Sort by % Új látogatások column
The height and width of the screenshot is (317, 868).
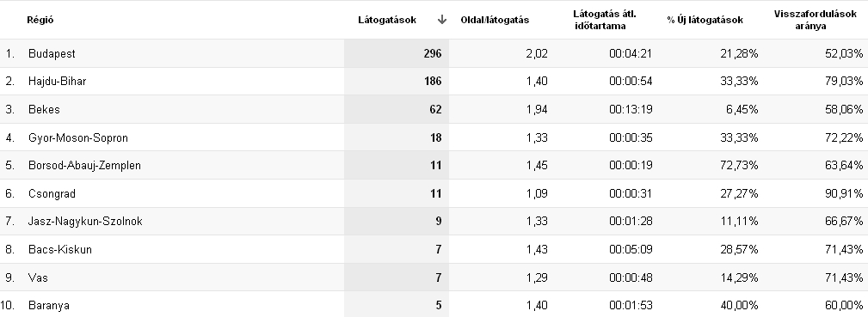click(705, 20)
